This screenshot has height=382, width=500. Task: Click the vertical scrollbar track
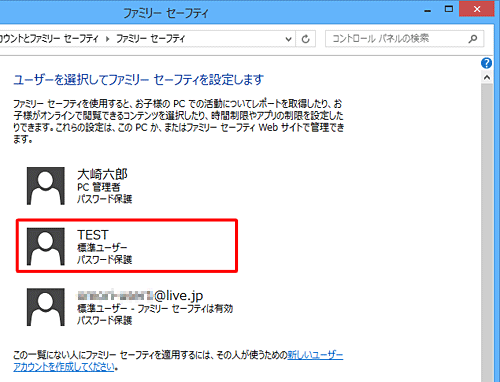pyautogui.click(x=487, y=233)
